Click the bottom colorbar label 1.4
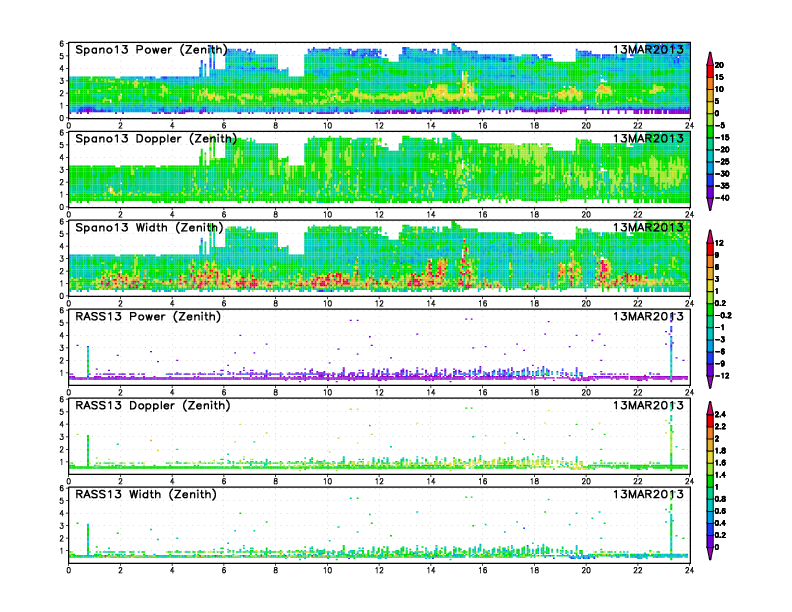 (720, 475)
